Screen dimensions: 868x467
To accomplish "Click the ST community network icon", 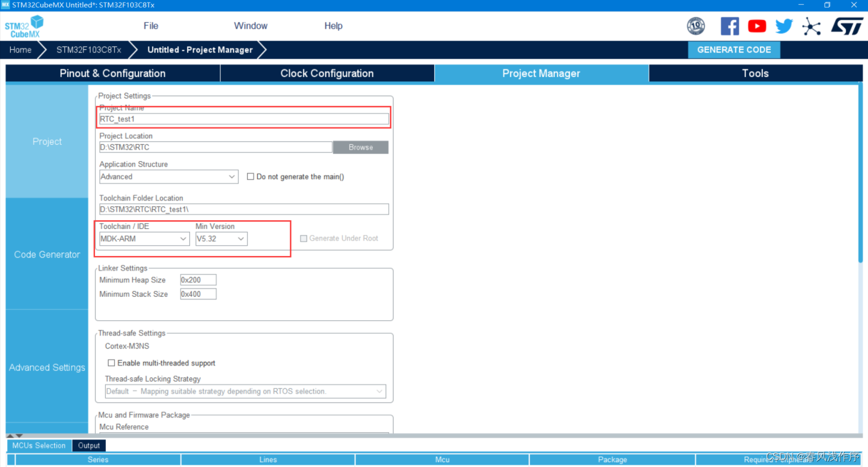I will [812, 26].
